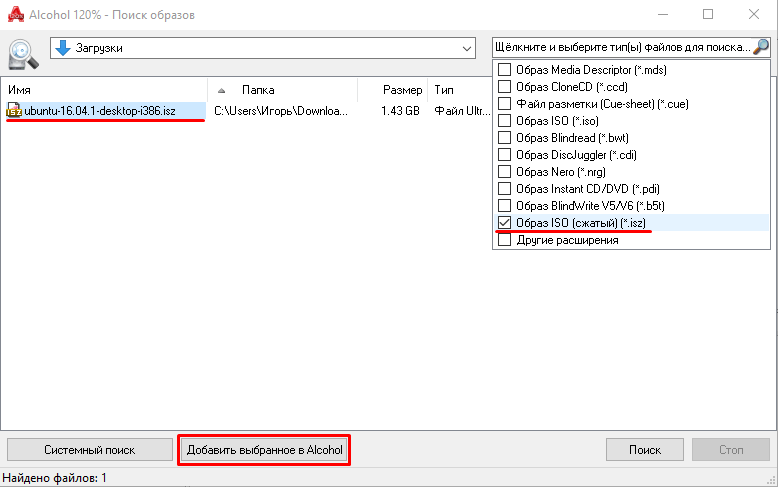778x487 pixels.
Task: Enable the ISO (*.iso) image checkbox
Action: pyautogui.click(x=504, y=121)
